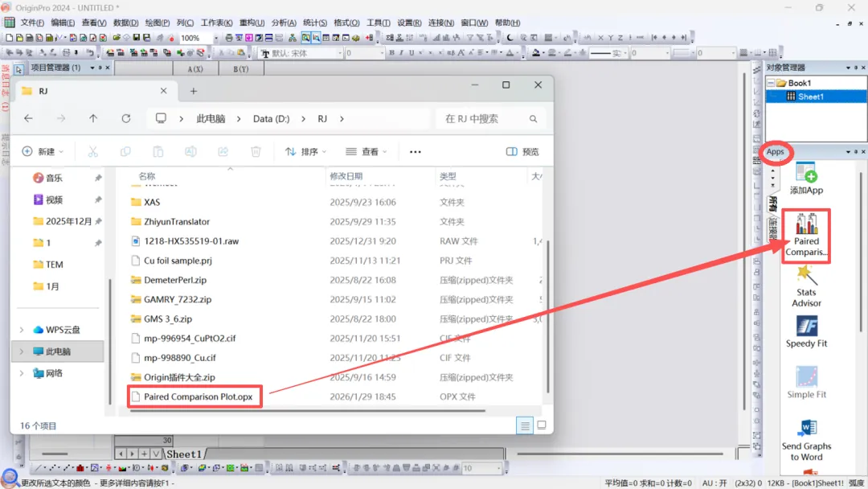
Task: Click the print icon in Origin toolbar
Action: [x=228, y=38]
